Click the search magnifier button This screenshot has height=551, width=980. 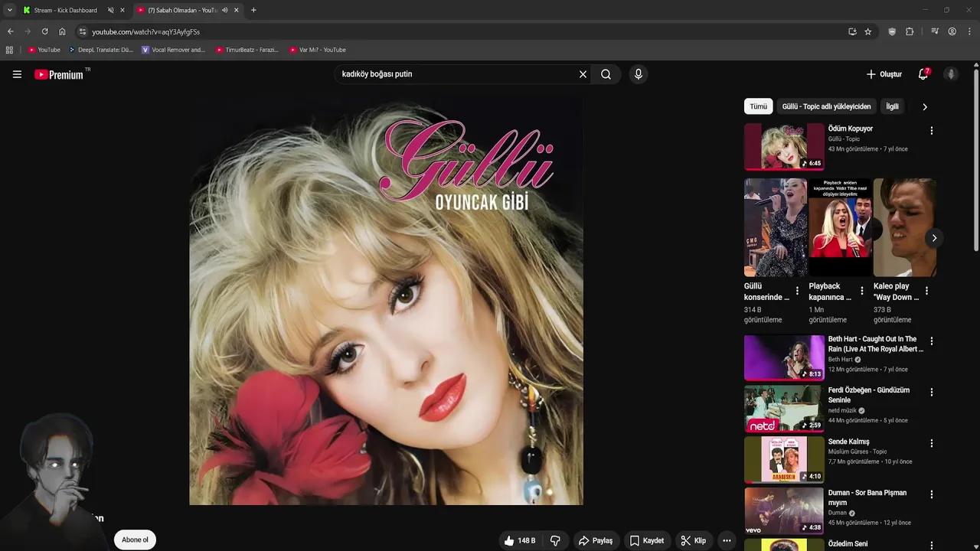[x=606, y=74]
